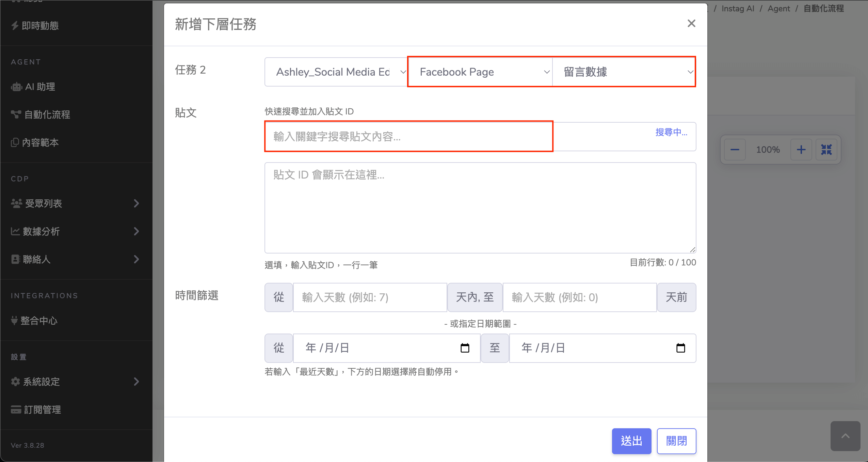Click the scroll-to-top arrow button
Viewport: 868px width, 462px height.
tap(845, 436)
